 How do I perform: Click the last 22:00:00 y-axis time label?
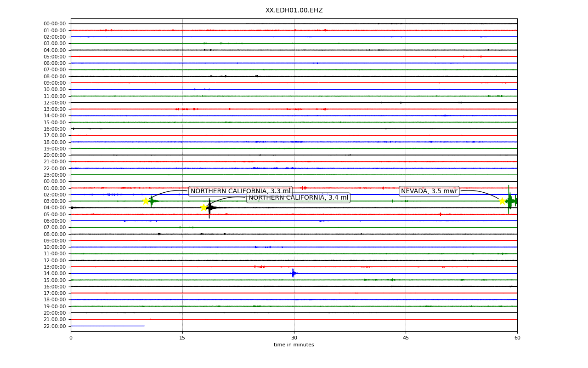tap(55, 326)
